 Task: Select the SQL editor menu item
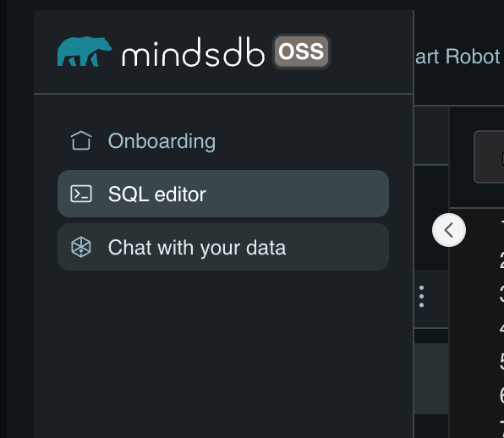point(223,194)
